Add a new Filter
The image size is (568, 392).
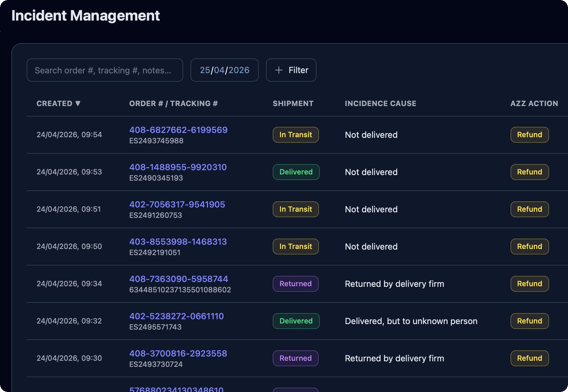[291, 70]
